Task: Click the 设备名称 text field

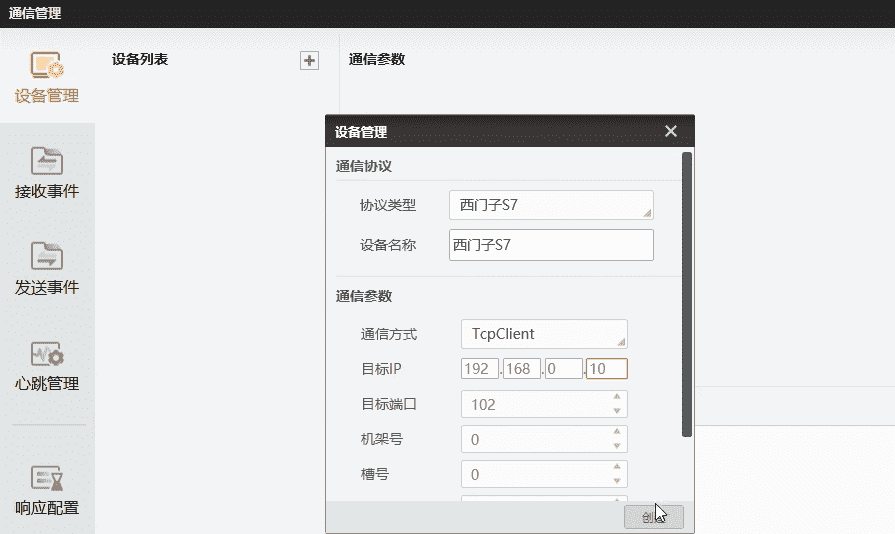Action: point(551,245)
